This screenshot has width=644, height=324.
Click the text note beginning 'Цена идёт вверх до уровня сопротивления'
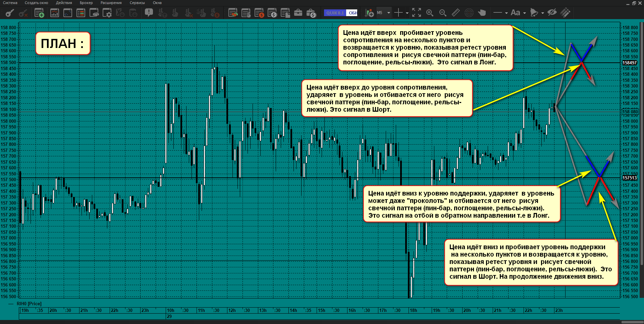[387, 98]
